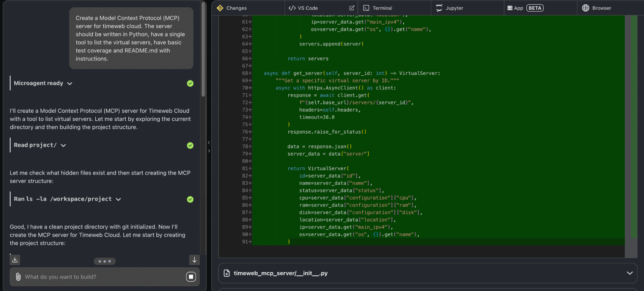Open VS Code in external window icon
Screen dimensions: 644x291
(352, 8)
